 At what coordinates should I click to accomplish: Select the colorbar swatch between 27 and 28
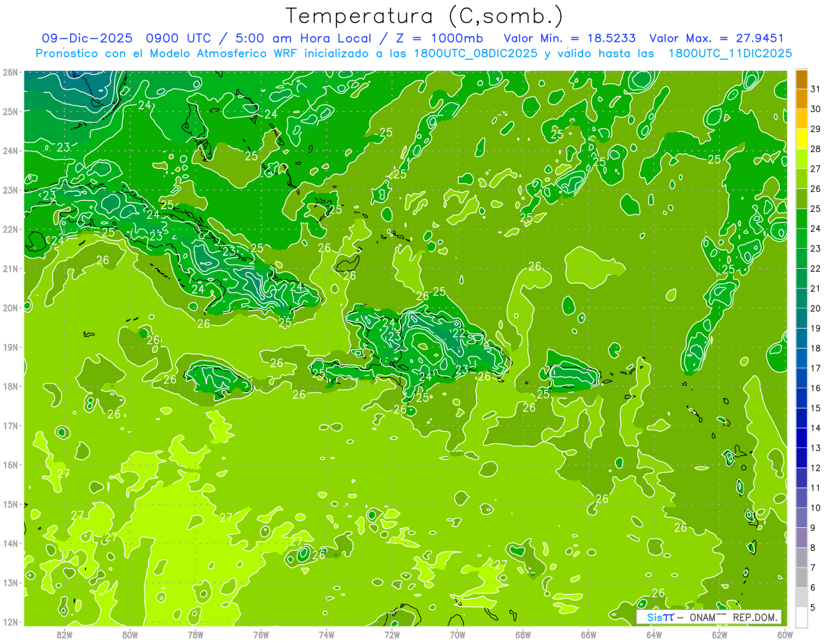pos(801,158)
